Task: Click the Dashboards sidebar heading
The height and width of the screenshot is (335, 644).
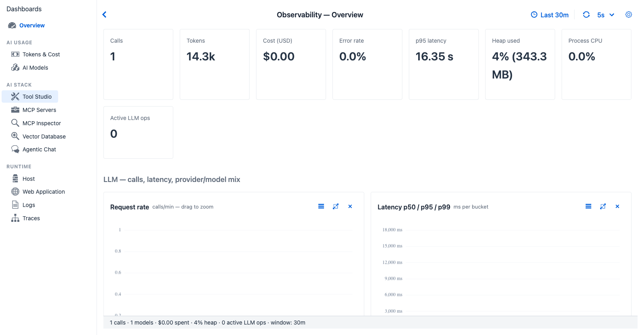Action: click(x=24, y=9)
